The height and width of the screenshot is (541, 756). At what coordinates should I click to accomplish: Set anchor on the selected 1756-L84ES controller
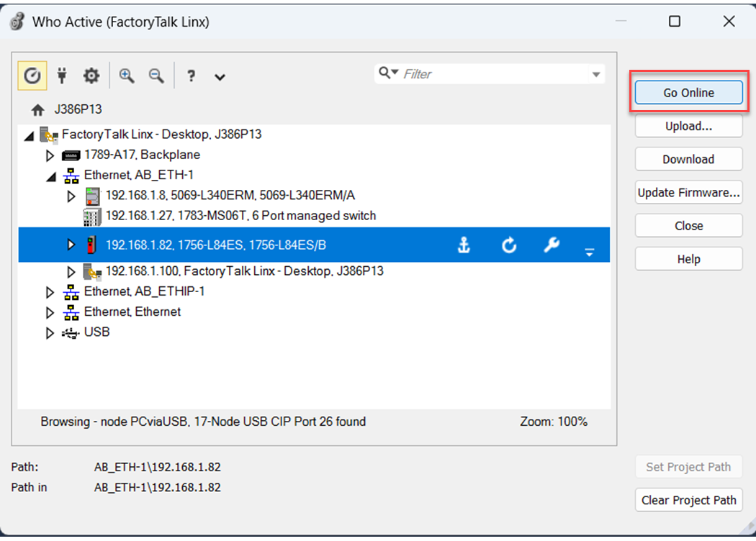coord(464,245)
